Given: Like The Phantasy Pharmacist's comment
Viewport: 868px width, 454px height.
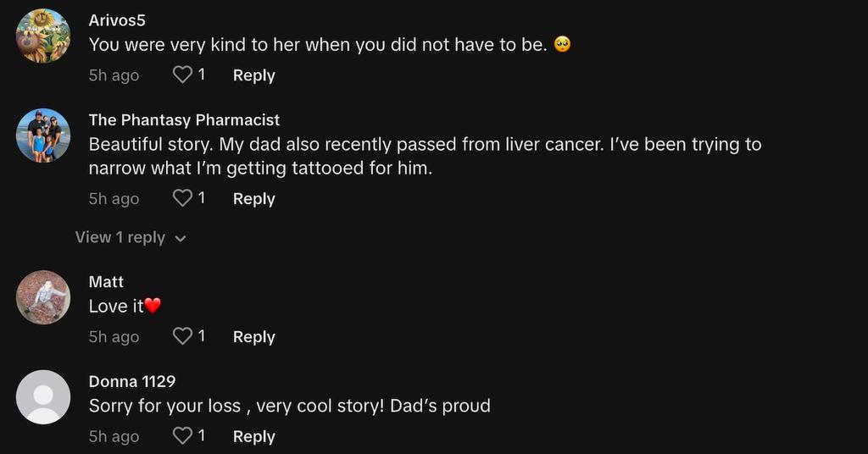Looking at the screenshot, I should point(182,199).
